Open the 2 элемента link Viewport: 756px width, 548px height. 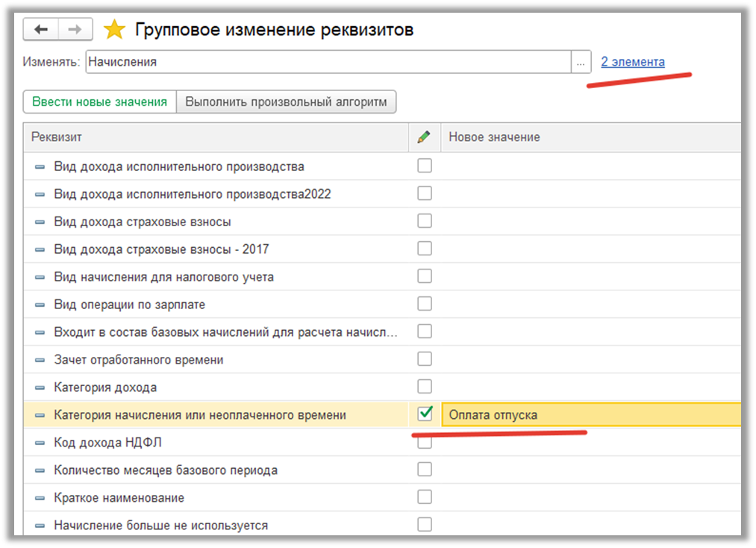click(632, 62)
